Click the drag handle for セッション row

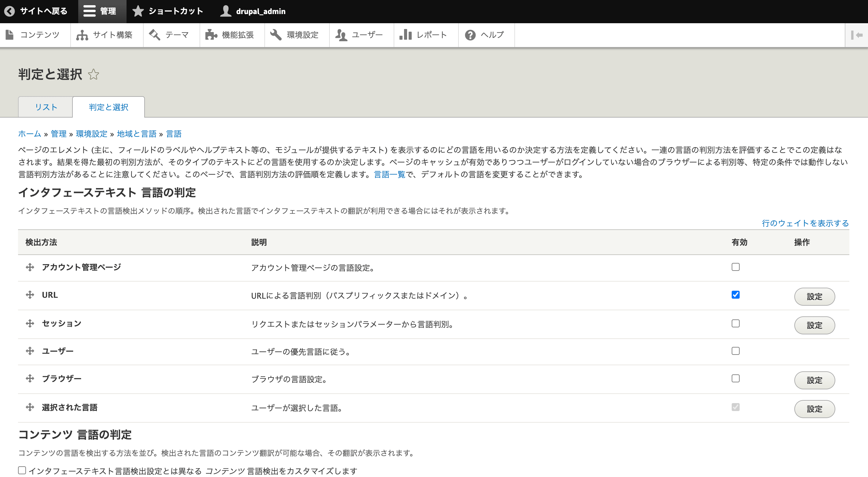(x=30, y=323)
